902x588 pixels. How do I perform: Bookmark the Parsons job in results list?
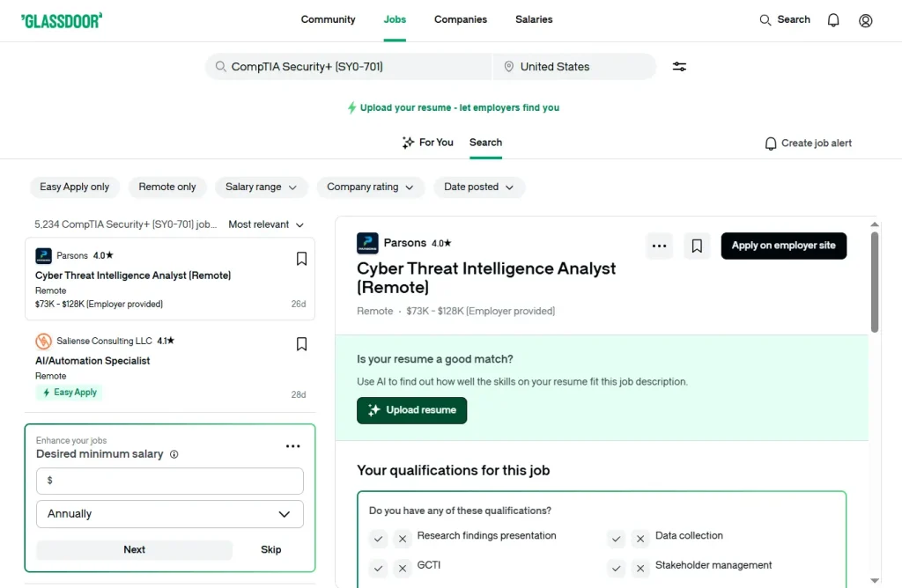point(301,259)
